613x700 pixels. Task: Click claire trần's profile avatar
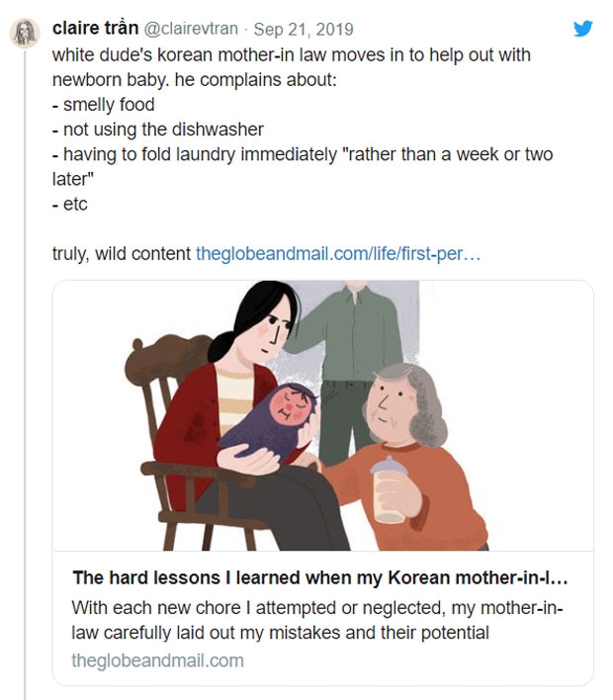24,33
